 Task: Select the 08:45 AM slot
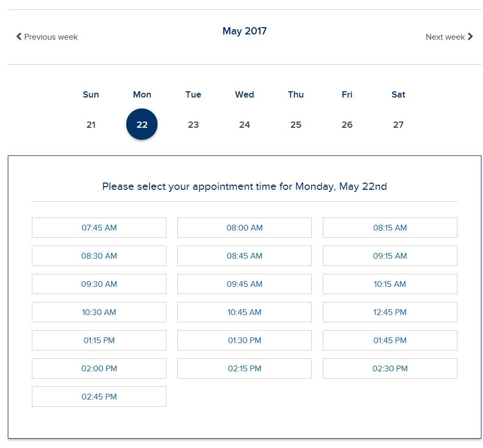(x=245, y=256)
